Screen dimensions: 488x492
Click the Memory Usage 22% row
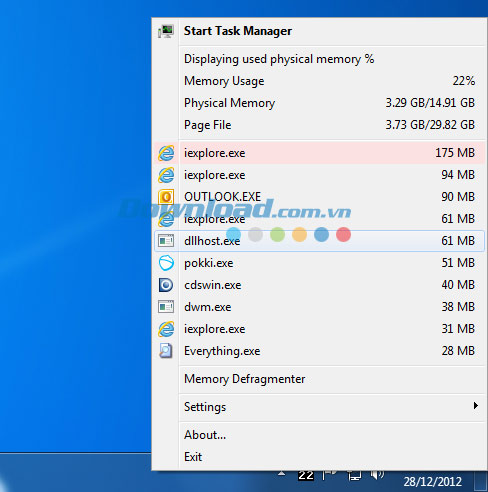tap(319, 81)
